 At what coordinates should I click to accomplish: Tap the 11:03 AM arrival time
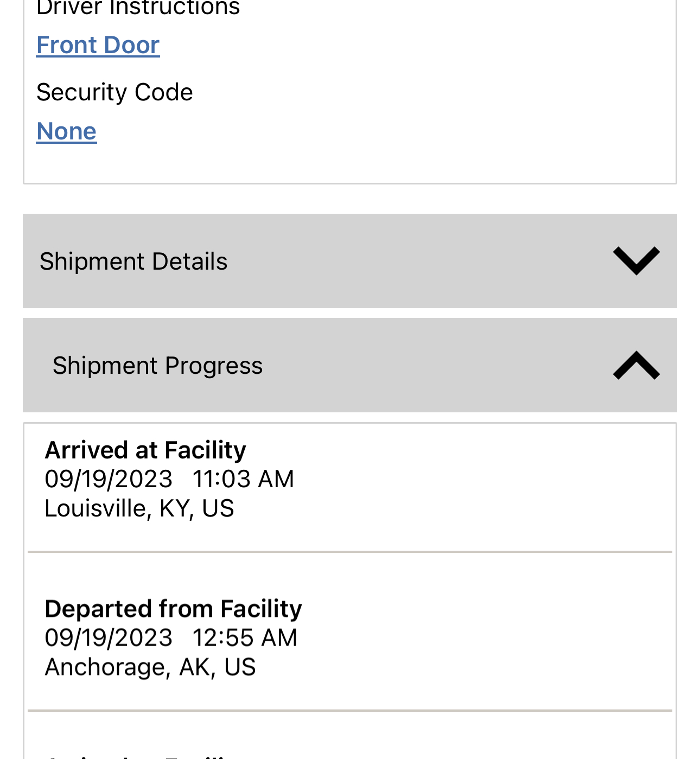pos(243,479)
